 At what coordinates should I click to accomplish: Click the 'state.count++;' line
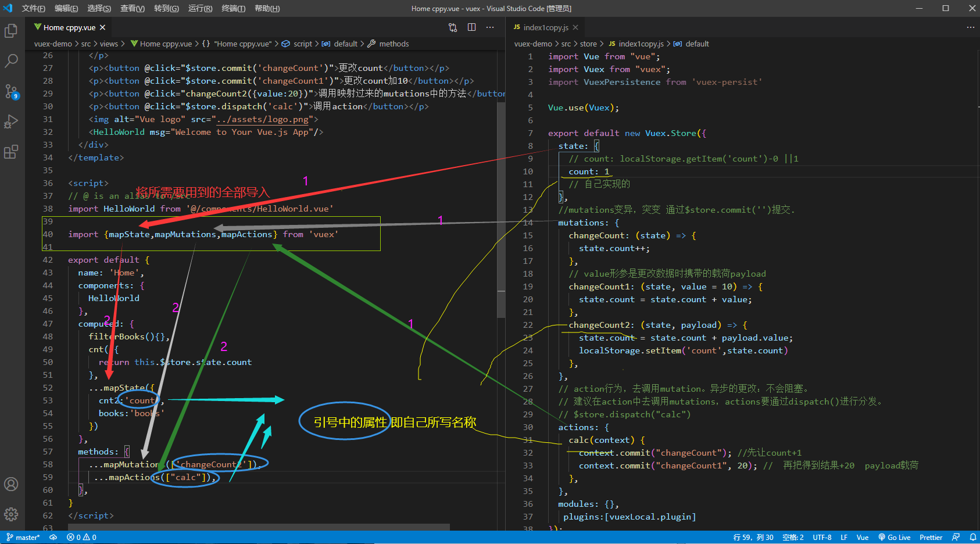click(x=614, y=248)
